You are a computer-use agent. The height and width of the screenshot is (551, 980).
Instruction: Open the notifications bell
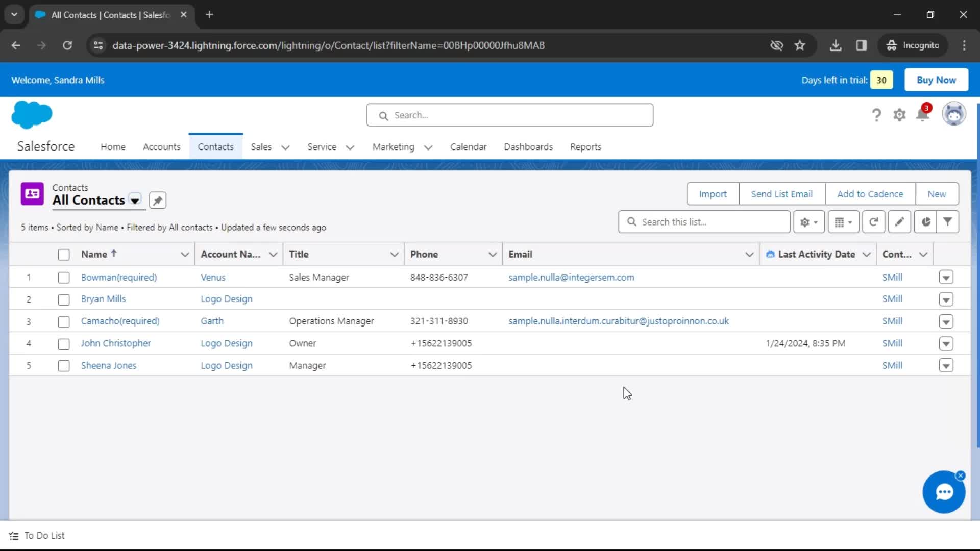(x=923, y=114)
